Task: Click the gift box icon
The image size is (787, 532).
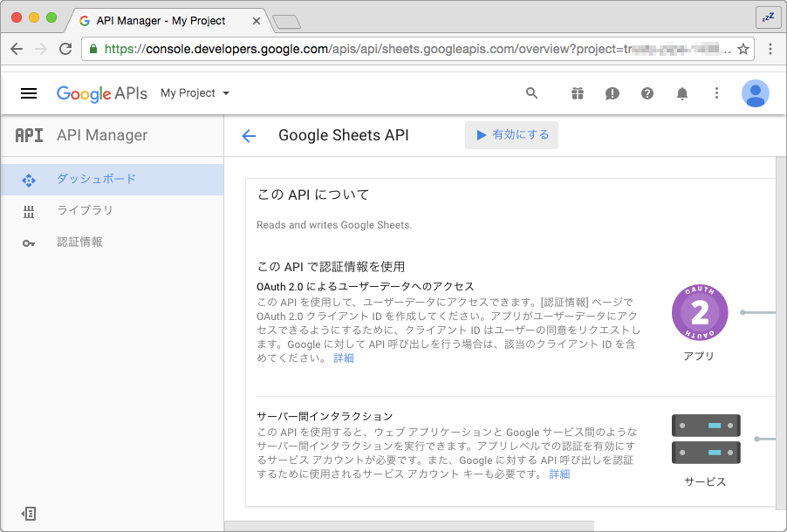Action: [578, 93]
